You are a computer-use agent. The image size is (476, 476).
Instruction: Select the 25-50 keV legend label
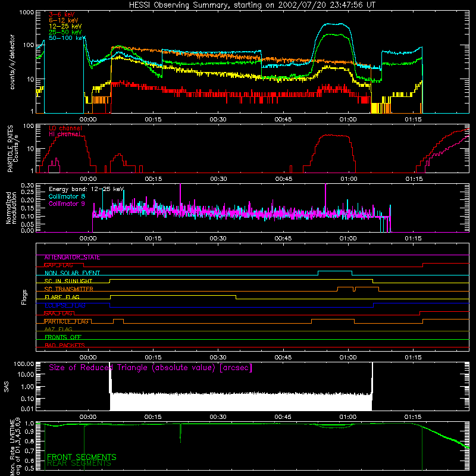click(65, 32)
